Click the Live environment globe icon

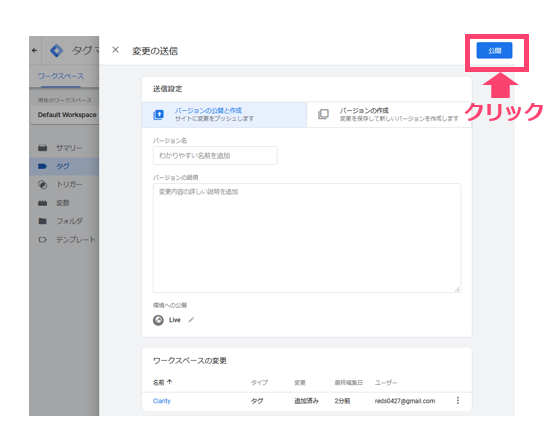pos(158,320)
